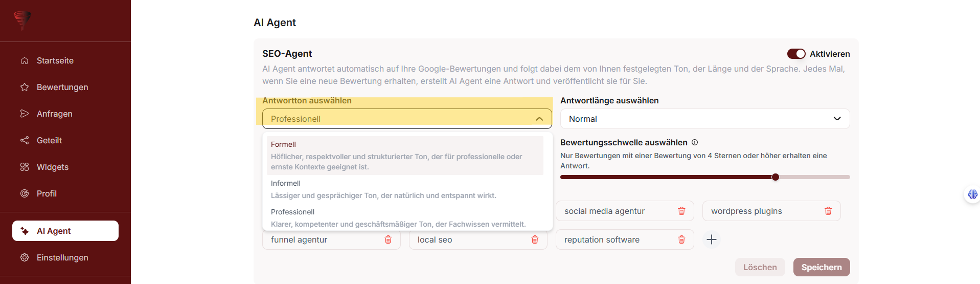Delete the reputation software keyword
This screenshot has width=980, height=284.
pos(681,239)
